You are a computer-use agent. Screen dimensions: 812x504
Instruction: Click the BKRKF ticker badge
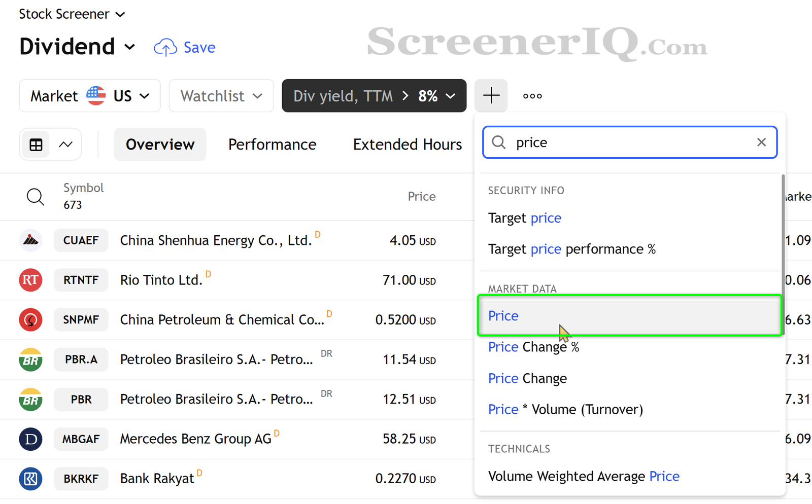pos(81,479)
